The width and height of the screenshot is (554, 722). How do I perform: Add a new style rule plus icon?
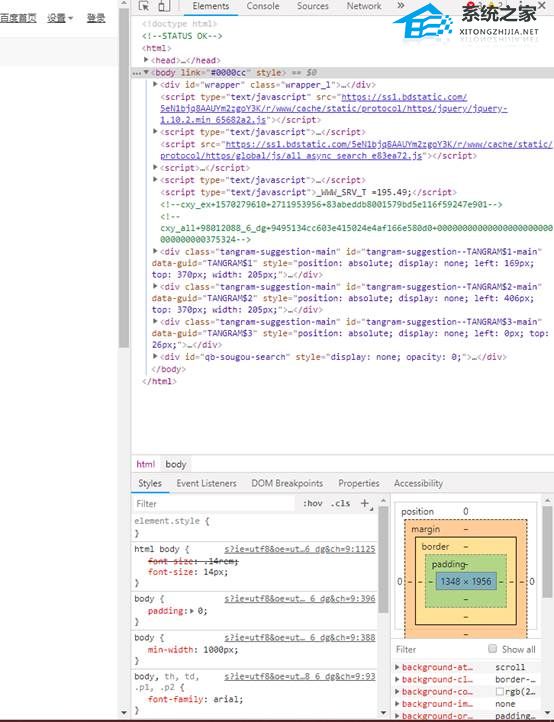click(x=365, y=503)
